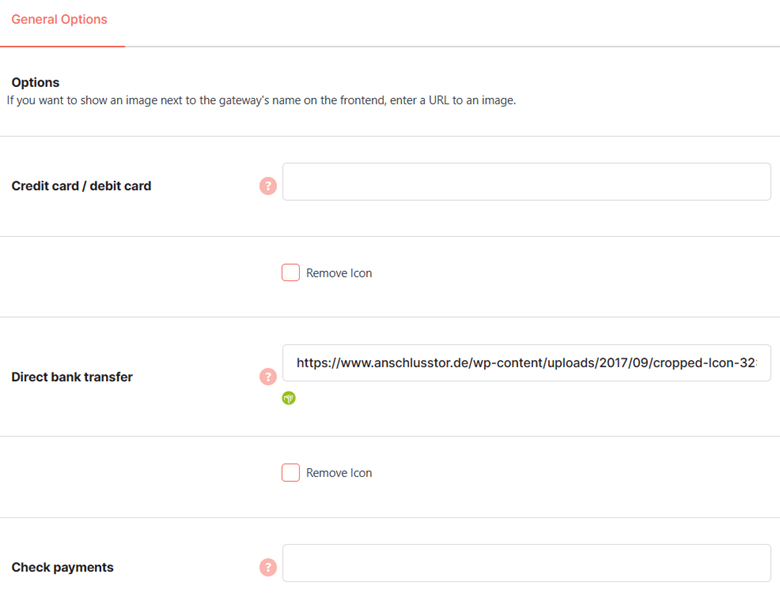The image size is (780, 608).
Task: Click Remove Icon label text below Direct bank transfer
Action: (x=339, y=473)
